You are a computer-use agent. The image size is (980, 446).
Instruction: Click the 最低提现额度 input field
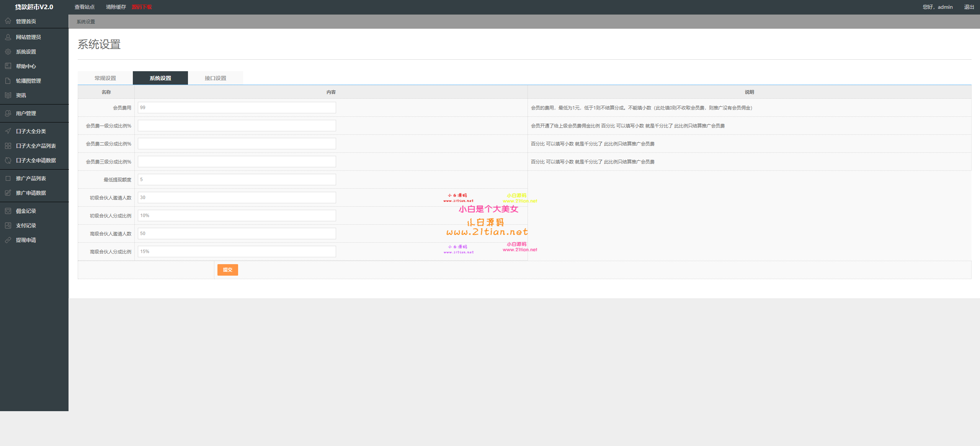click(x=237, y=180)
